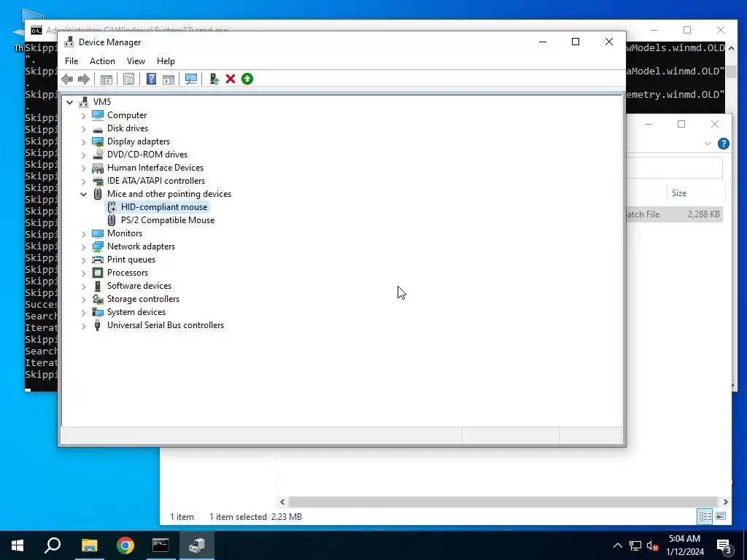The width and height of the screenshot is (747, 560).
Task: Click the PS/2 Compatible Mouse device icon
Action: click(x=112, y=220)
